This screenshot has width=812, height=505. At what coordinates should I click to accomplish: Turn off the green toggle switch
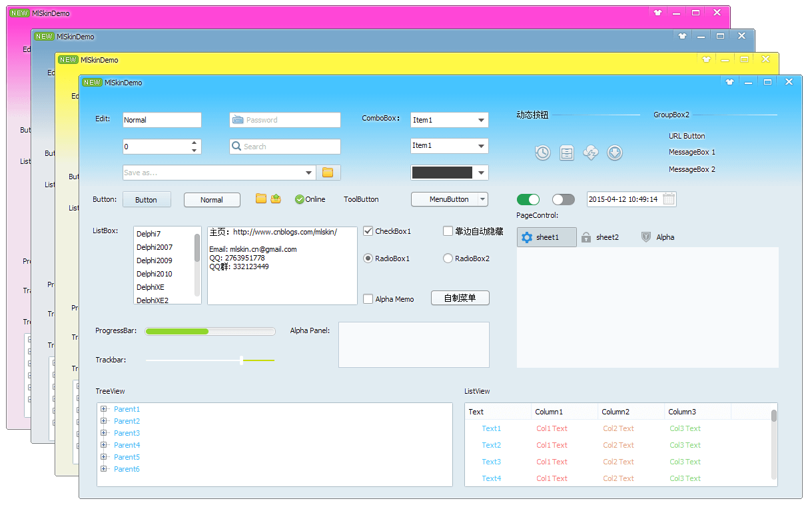[528, 199]
